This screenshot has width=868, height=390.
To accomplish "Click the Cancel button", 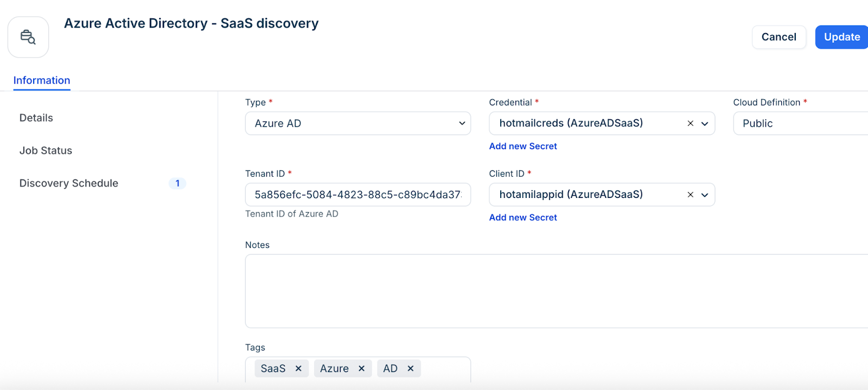I will [x=779, y=37].
